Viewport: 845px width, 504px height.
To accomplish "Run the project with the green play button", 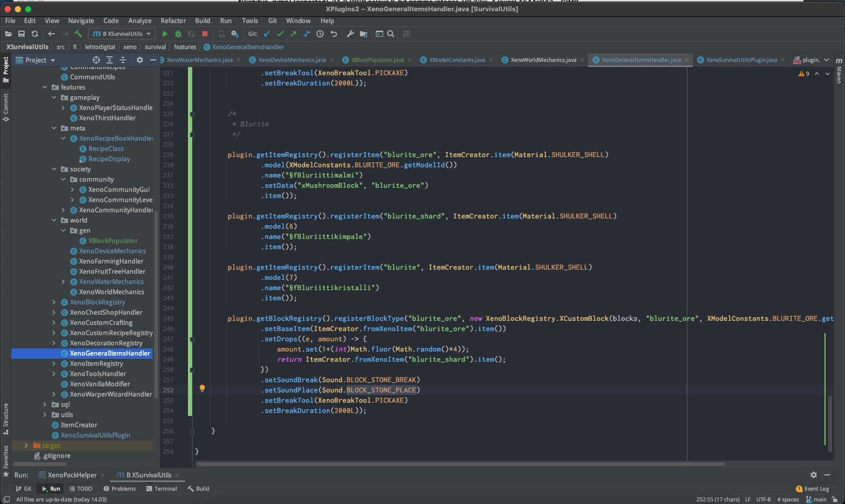I will click(x=165, y=34).
